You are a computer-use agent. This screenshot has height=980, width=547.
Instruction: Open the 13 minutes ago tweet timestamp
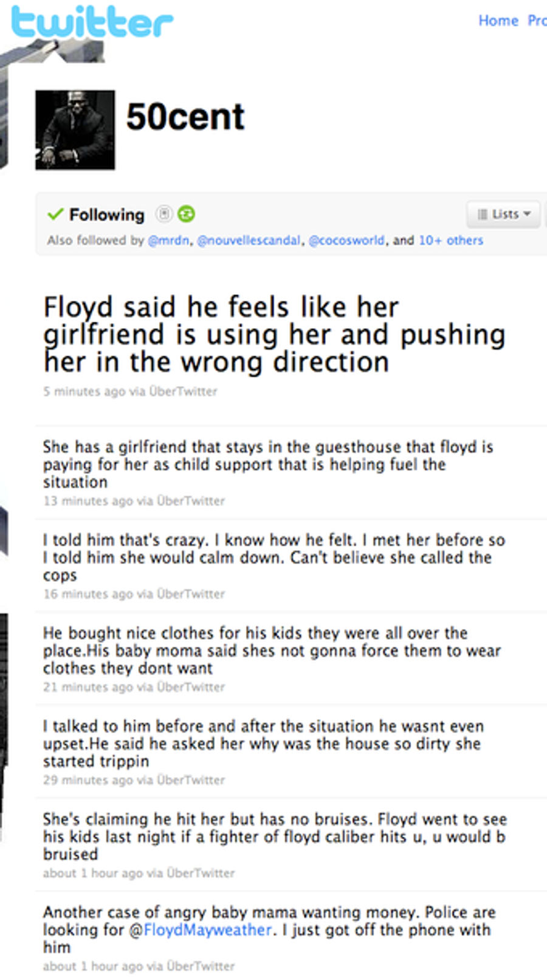(x=88, y=501)
